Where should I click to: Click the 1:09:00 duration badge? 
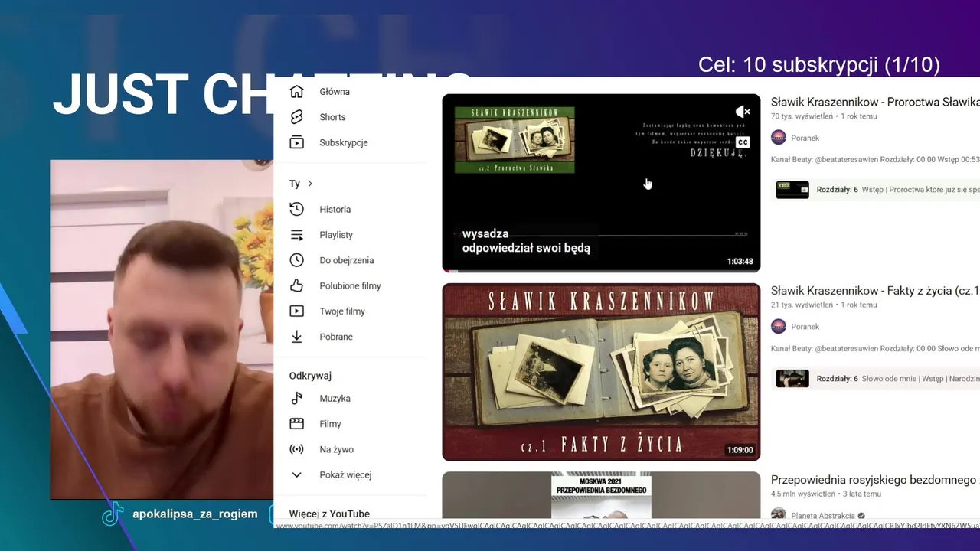point(740,450)
